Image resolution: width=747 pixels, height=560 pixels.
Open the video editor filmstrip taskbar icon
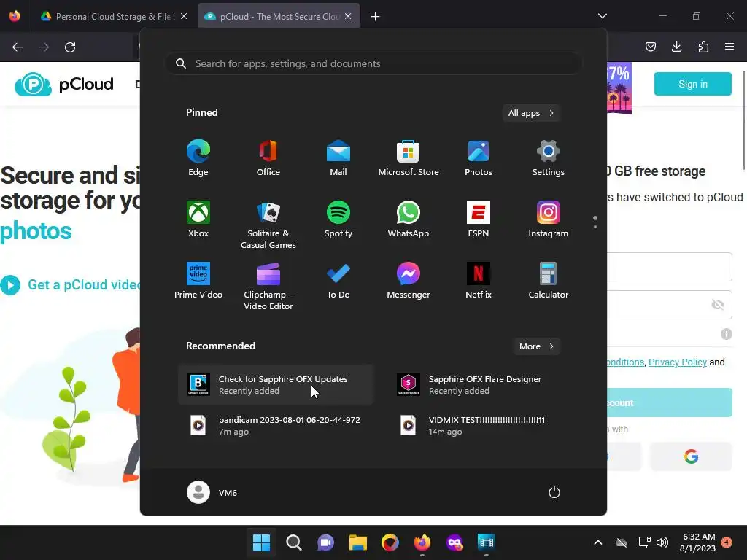(486, 542)
